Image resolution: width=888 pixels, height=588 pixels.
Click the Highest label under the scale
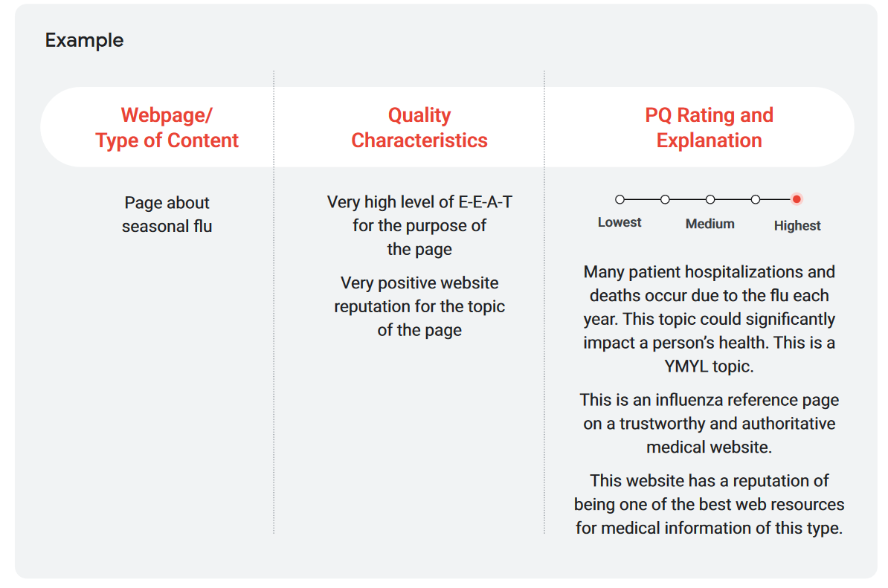pos(797,226)
